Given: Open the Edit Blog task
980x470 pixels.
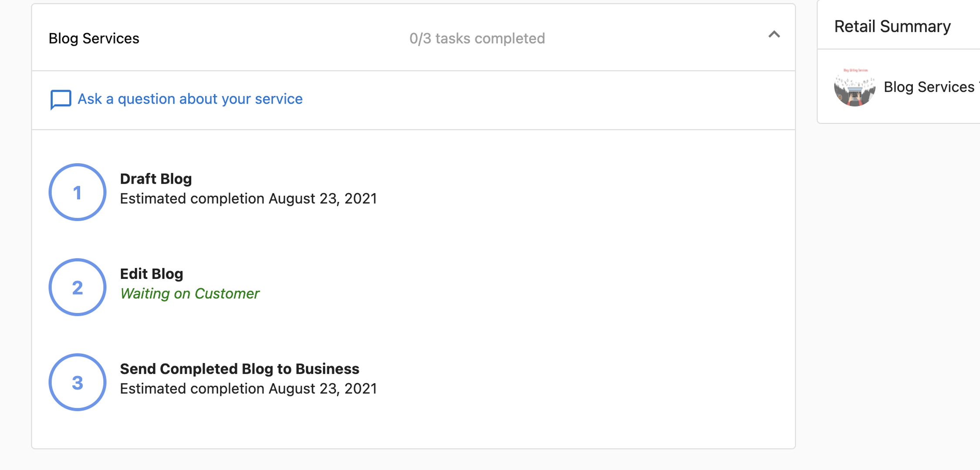Looking at the screenshot, I should pos(152,274).
